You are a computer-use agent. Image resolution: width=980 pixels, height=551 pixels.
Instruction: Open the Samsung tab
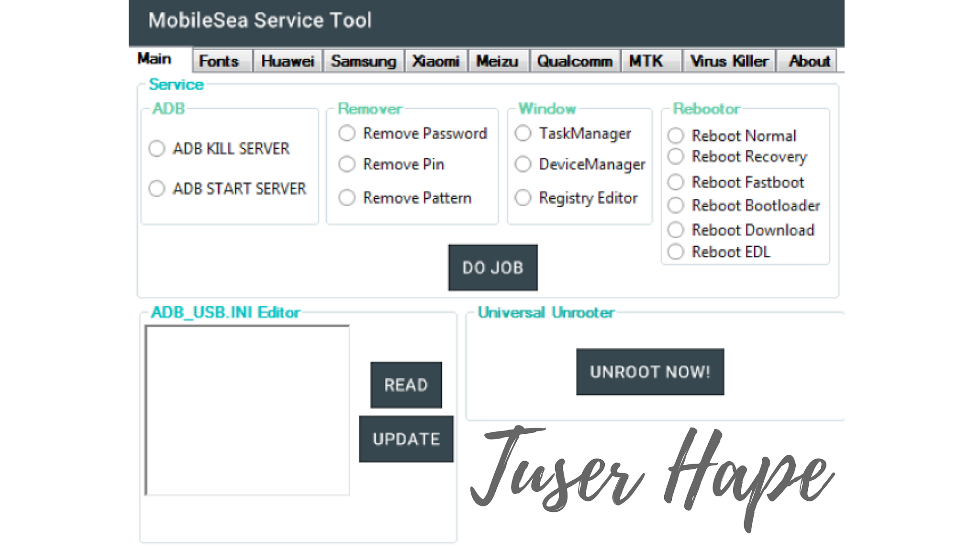[364, 61]
